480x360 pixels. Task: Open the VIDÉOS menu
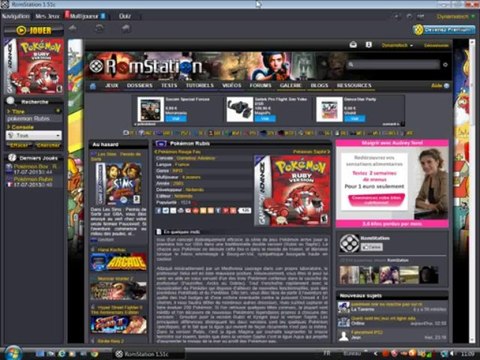tap(232, 86)
